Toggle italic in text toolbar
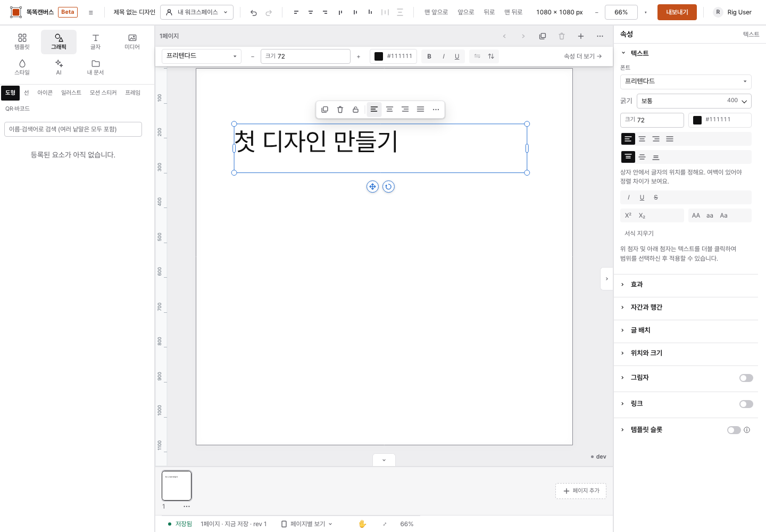Screen dimensions: 766x532 (x=443, y=56)
